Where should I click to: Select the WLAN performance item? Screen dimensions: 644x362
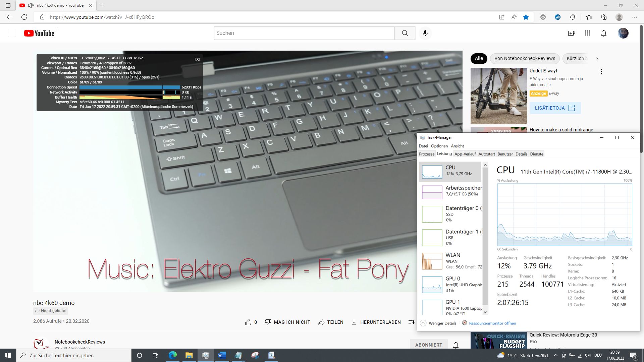(x=450, y=261)
